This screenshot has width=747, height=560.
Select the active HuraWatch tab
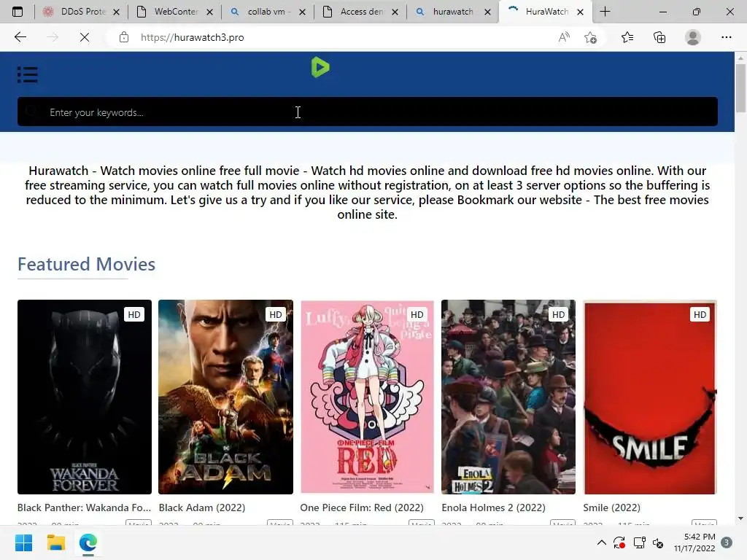pyautogui.click(x=546, y=12)
